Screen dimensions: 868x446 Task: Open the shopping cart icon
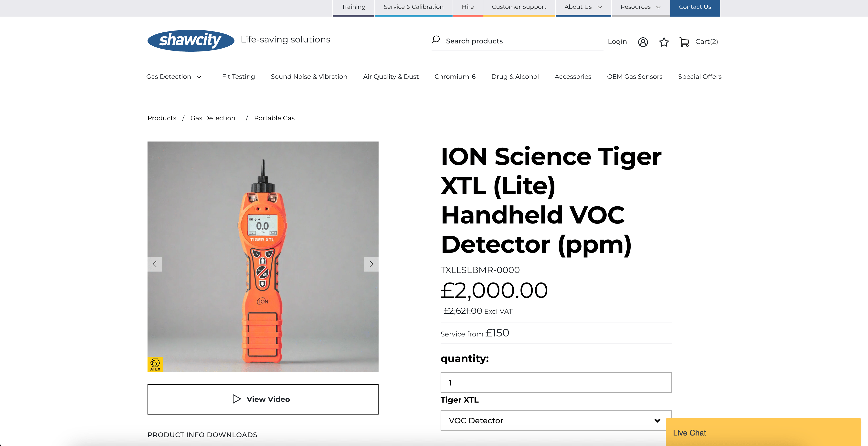(x=684, y=42)
